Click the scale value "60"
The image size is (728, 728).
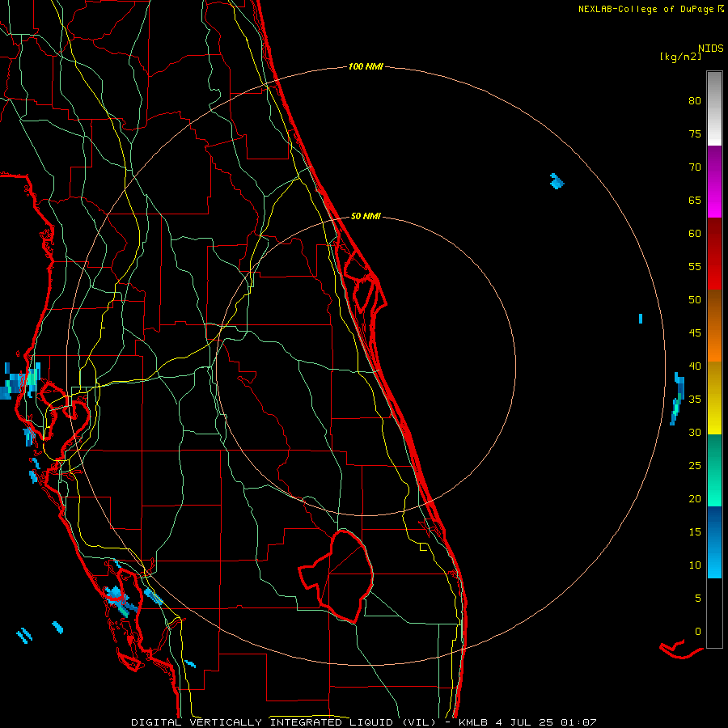pos(695,234)
